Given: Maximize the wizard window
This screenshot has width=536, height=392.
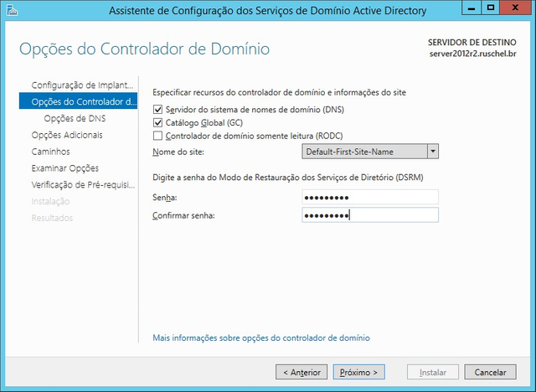Looking at the screenshot, I should (x=491, y=8).
